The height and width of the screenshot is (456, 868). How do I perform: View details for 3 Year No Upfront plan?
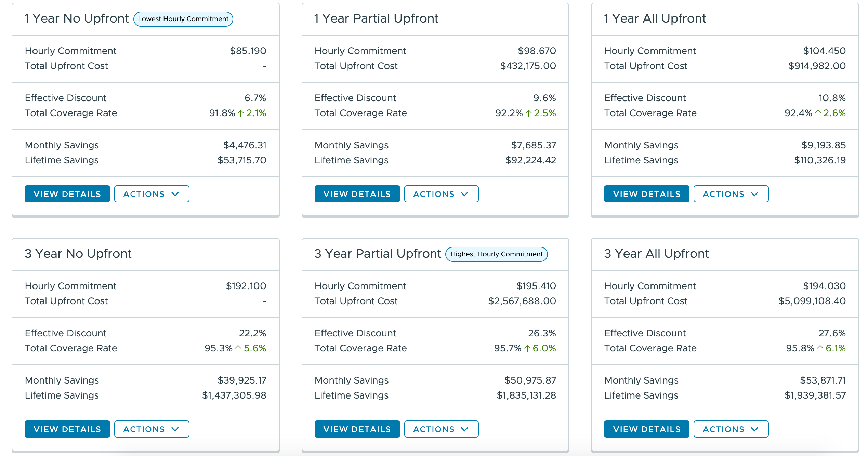coord(67,429)
